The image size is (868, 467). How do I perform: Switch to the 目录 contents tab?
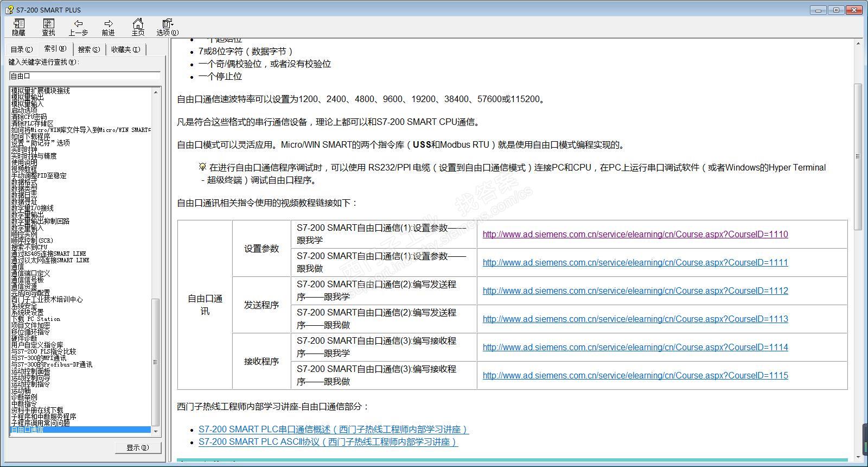click(x=22, y=49)
